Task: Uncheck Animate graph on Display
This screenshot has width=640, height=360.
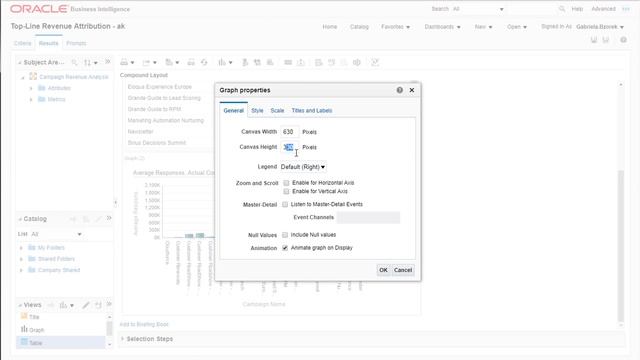Action: click(285, 248)
